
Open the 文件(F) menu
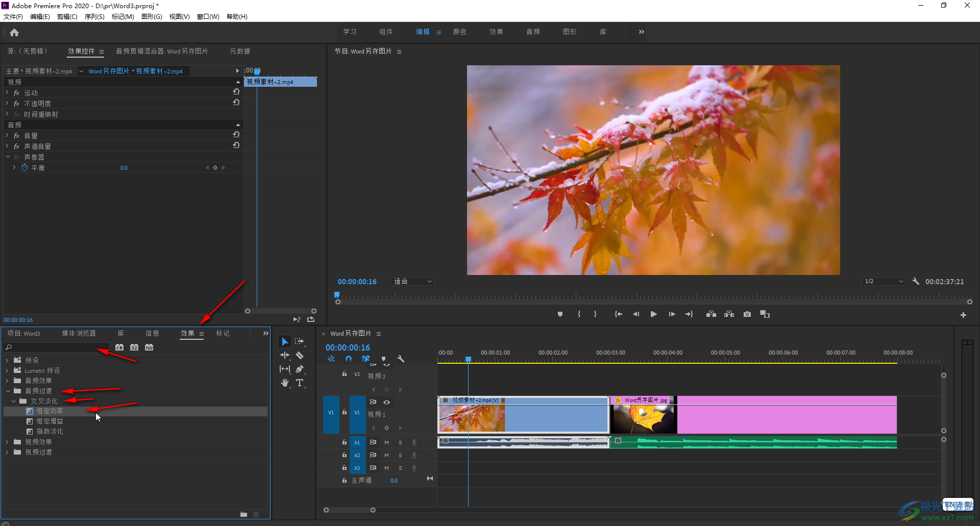coord(13,17)
